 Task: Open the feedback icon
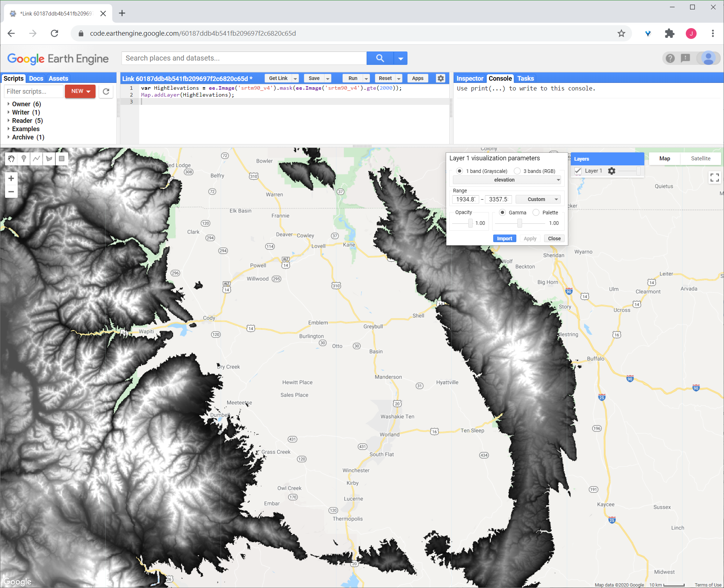pyautogui.click(x=685, y=58)
